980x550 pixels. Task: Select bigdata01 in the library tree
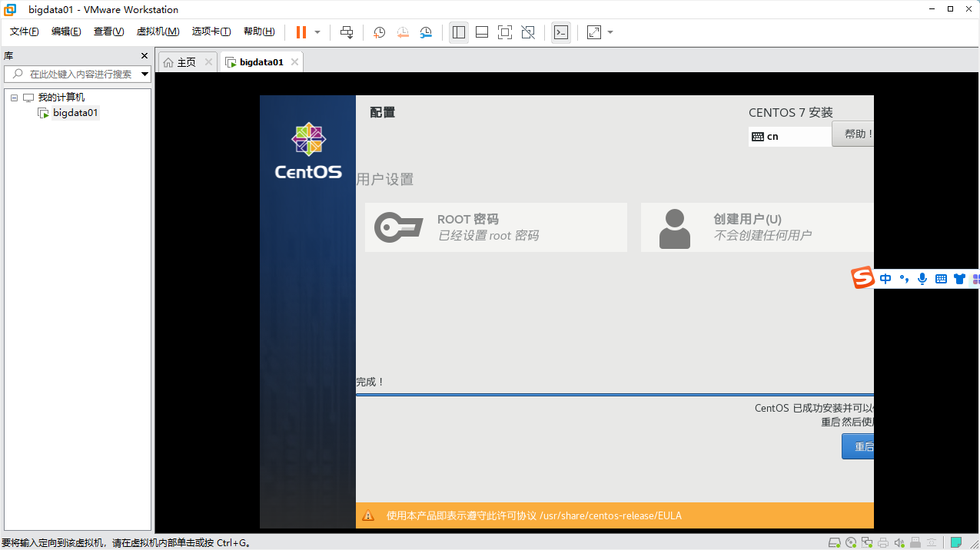pos(75,113)
